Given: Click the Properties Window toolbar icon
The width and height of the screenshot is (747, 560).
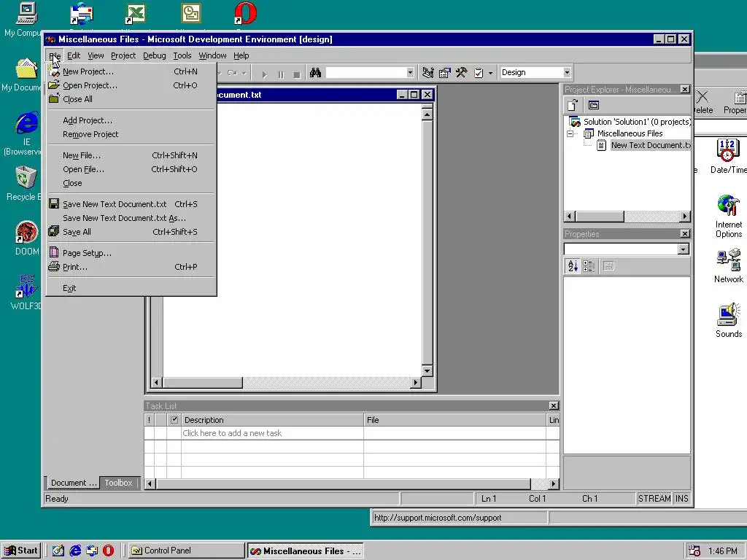Looking at the screenshot, I should [444, 73].
